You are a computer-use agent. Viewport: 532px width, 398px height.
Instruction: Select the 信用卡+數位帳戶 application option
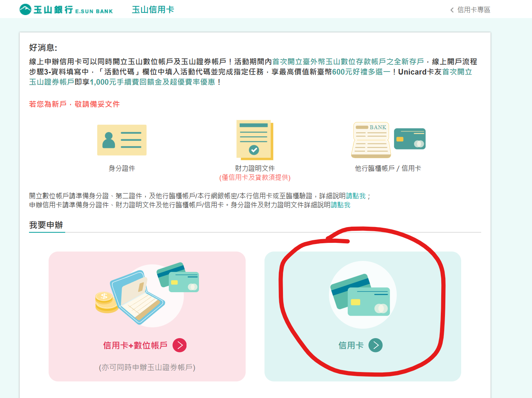pos(147,316)
